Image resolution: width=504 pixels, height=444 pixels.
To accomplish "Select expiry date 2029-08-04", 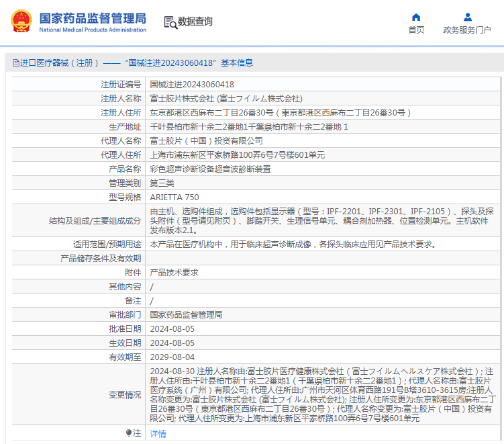I will point(172,357).
